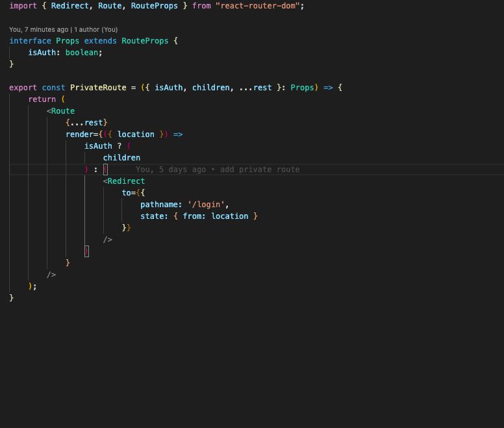Click the '<Redirect' JSX tag
The height and width of the screenshot is (428, 504).
[124, 181]
